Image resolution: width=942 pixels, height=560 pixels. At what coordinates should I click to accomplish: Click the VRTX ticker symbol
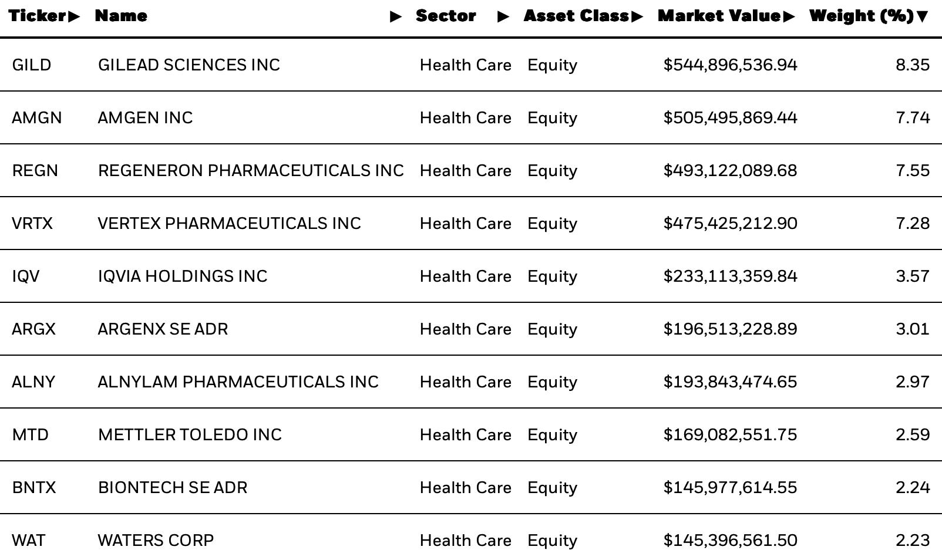point(32,223)
